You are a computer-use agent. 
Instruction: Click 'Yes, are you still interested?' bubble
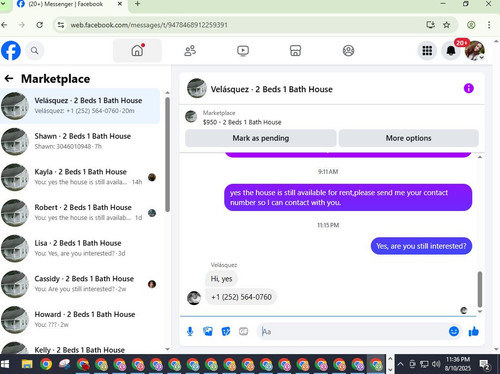[x=421, y=246]
